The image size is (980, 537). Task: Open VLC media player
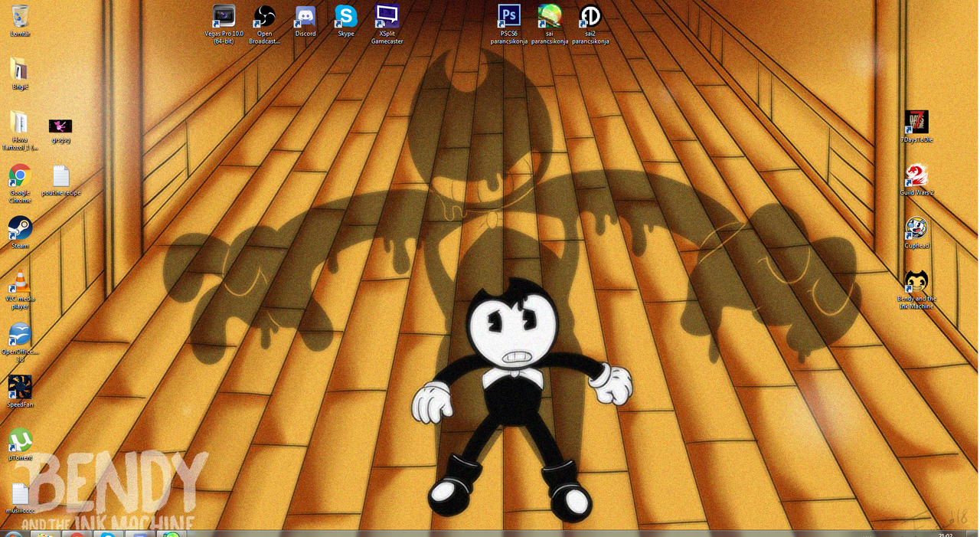(18, 279)
